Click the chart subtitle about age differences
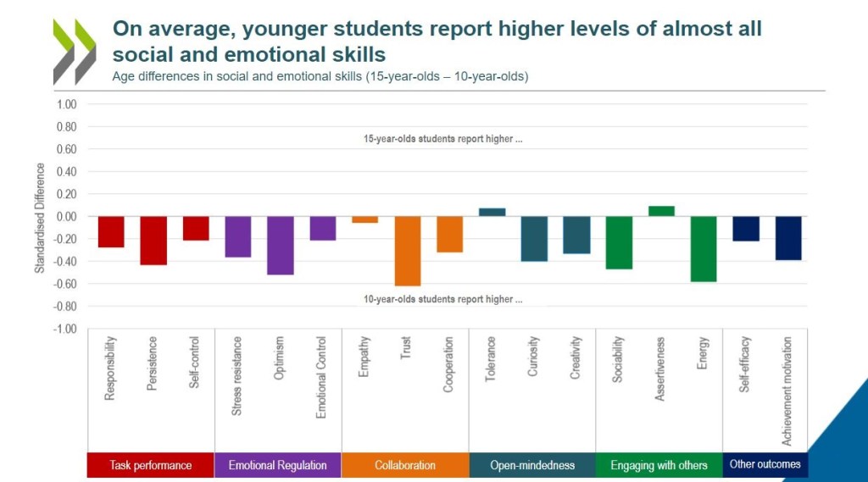 point(320,76)
